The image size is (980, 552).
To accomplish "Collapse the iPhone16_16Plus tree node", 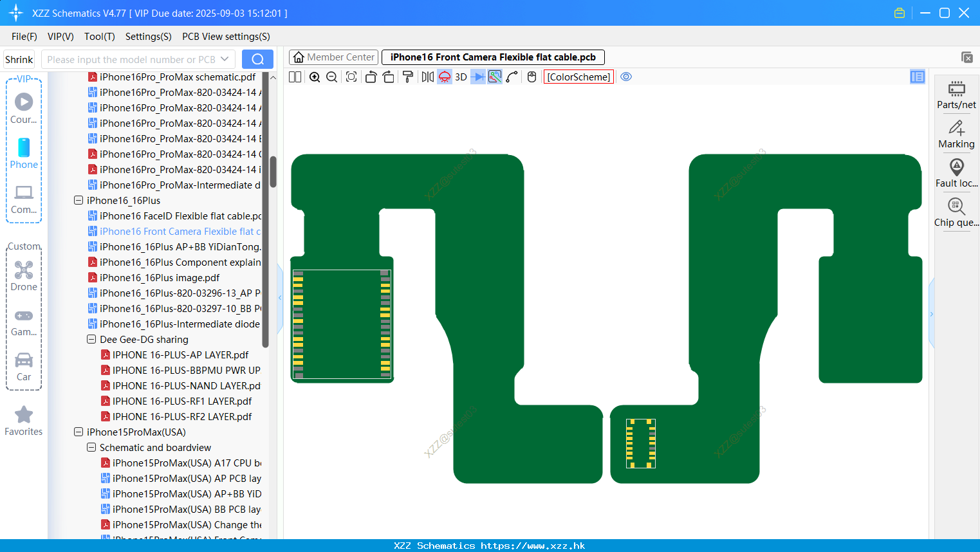I will (x=79, y=201).
